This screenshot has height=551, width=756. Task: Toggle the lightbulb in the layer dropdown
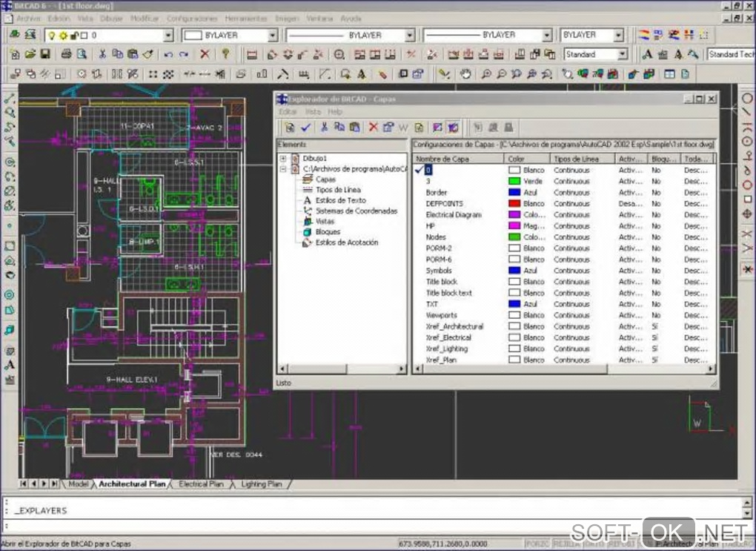pyautogui.click(x=53, y=35)
